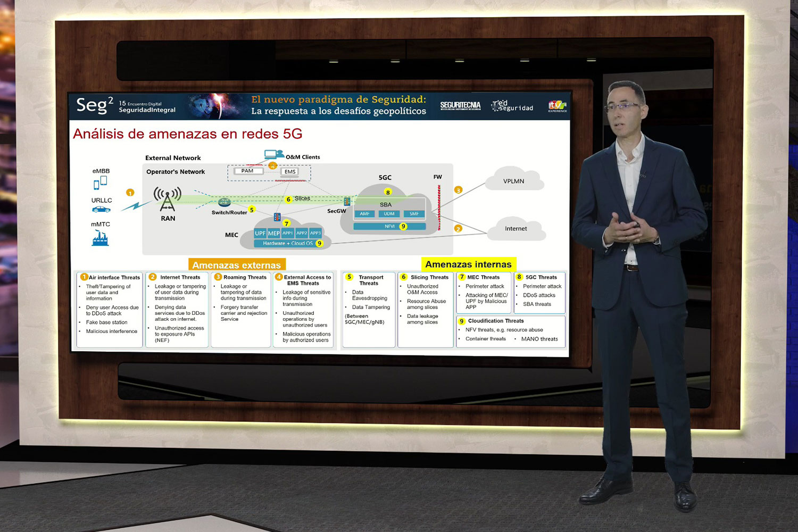
Task: Click the 'SBA threats' bullet
Action: pos(537,304)
